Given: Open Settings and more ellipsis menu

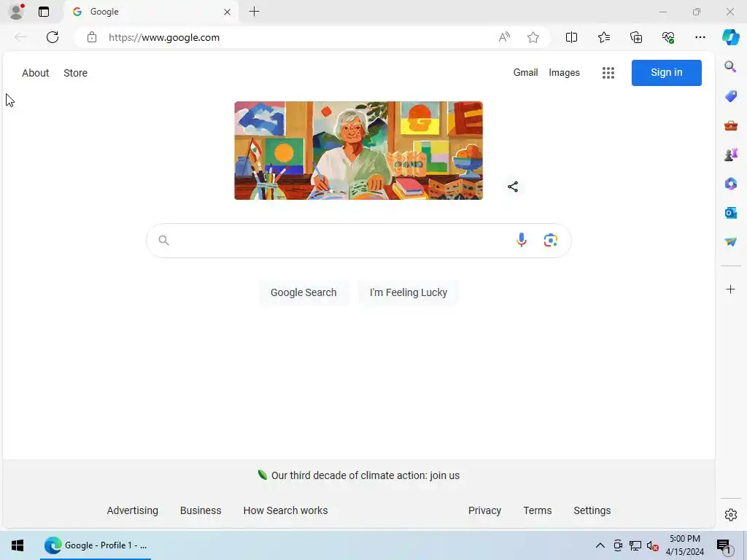Looking at the screenshot, I should (x=700, y=37).
